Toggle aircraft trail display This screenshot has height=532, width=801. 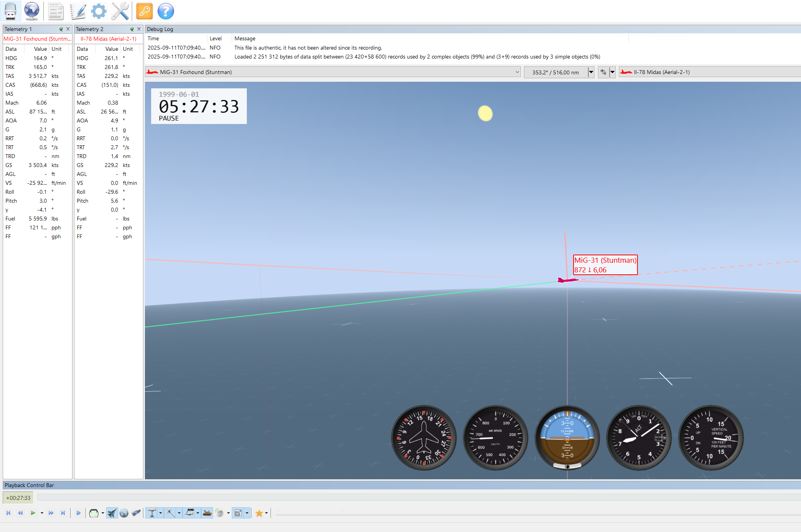click(x=170, y=513)
